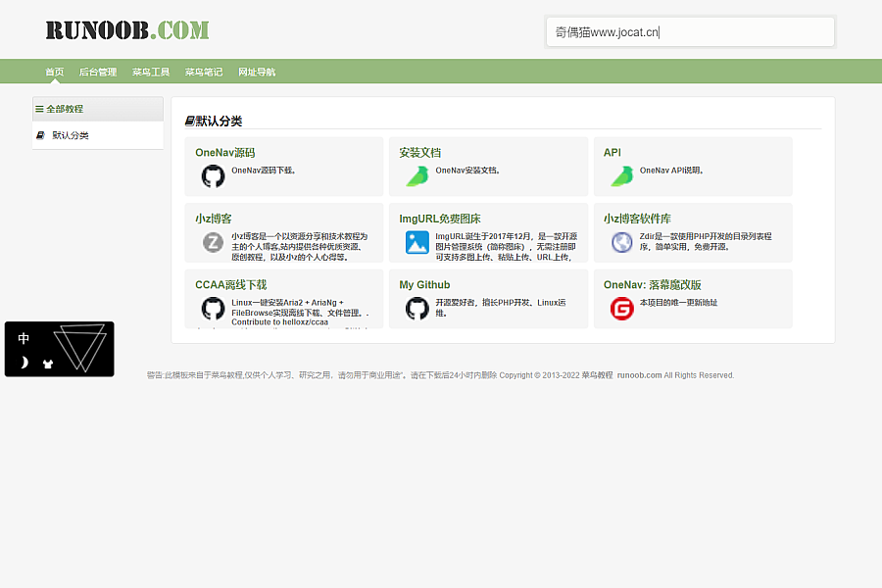Image resolution: width=882 pixels, height=588 pixels.
Task: Click the gray Z icon of 小z博客
Action: click(214, 242)
